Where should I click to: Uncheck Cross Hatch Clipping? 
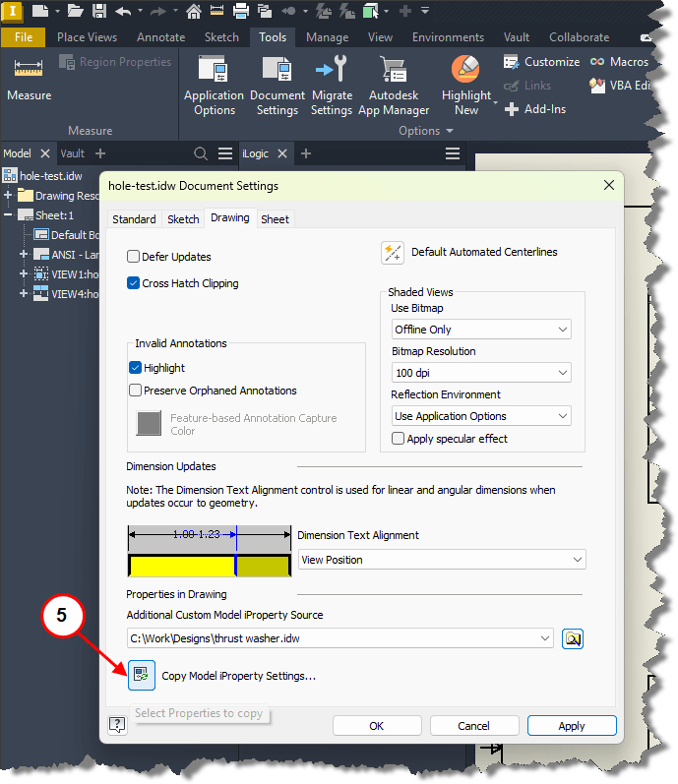[x=133, y=283]
